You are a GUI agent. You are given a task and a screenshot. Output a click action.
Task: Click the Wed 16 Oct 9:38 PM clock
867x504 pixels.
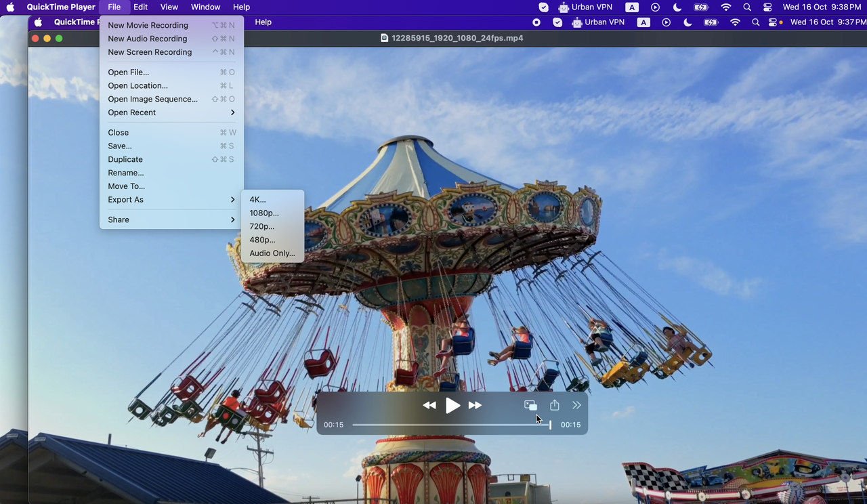(822, 7)
